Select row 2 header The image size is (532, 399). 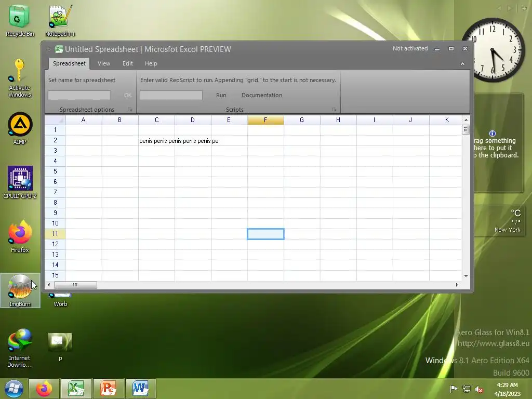pos(55,140)
